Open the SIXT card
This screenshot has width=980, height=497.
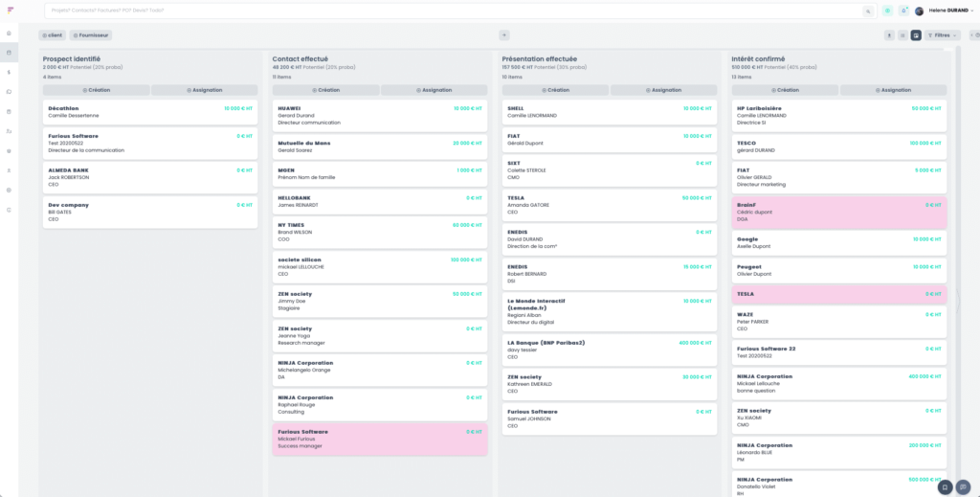610,170
